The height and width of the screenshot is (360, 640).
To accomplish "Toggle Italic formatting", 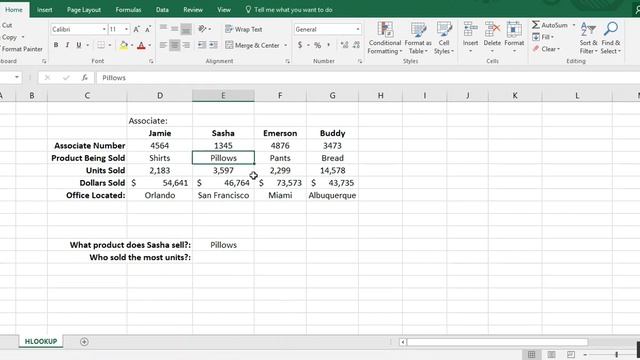I will (67, 45).
